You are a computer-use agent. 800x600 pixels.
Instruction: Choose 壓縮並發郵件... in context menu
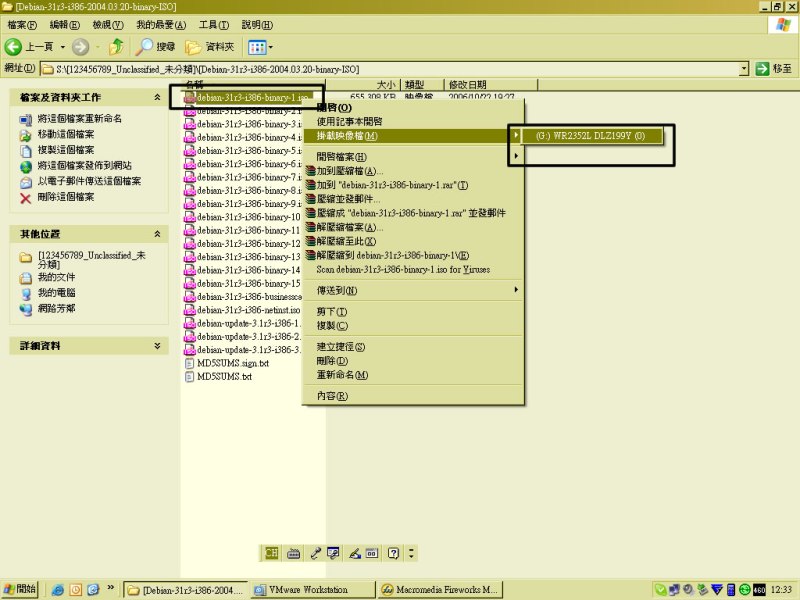tap(413, 199)
